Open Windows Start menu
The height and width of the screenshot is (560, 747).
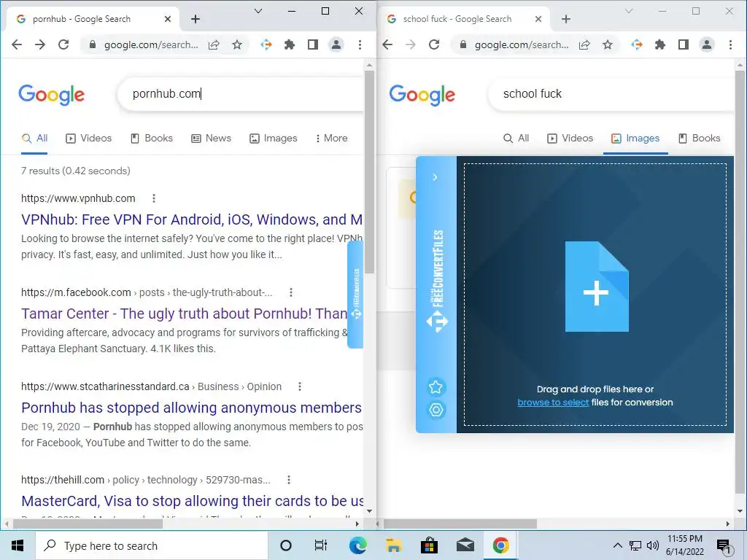click(18, 545)
